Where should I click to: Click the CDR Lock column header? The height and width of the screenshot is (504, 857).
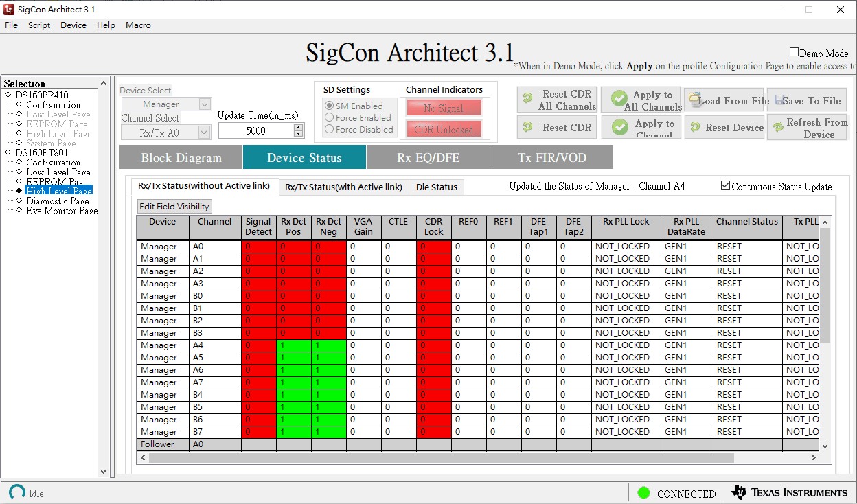(x=434, y=227)
